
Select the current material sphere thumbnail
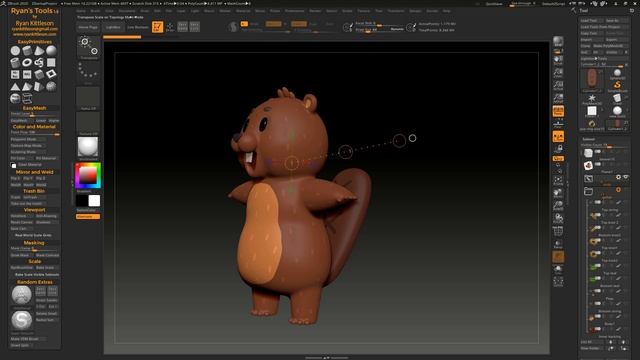click(x=88, y=147)
